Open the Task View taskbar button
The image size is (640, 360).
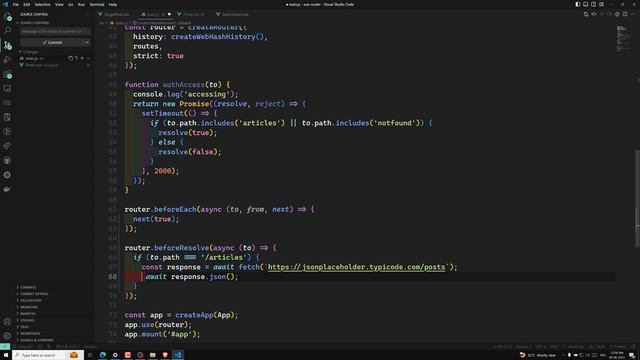tap(90, 355)
